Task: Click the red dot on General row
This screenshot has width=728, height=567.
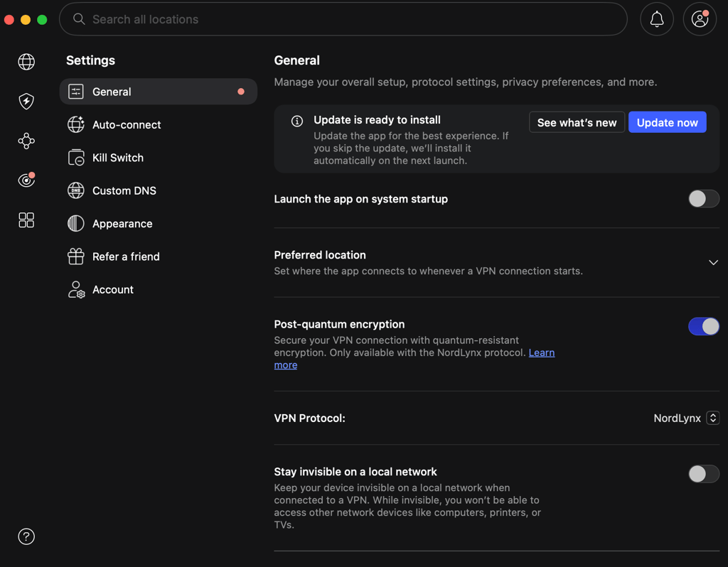Action: (x=241, y=92)
